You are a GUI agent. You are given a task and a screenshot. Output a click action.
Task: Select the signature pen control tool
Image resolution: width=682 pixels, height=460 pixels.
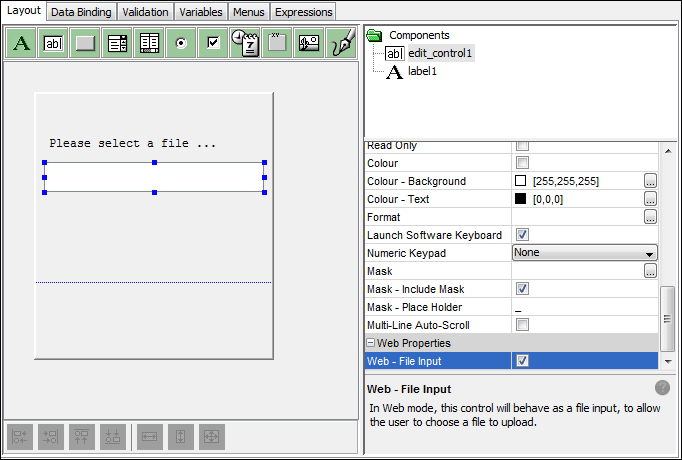pos(341,43)
